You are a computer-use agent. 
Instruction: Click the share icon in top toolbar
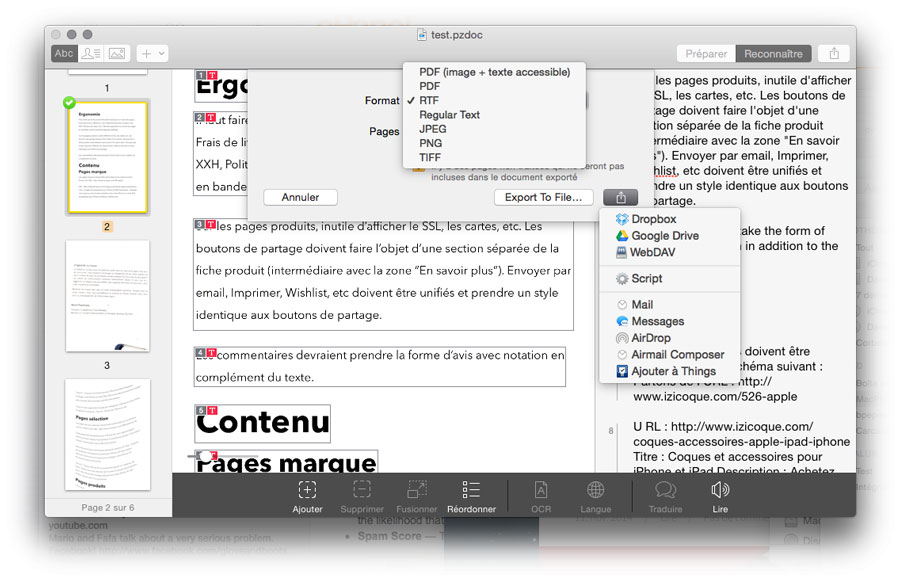click(834, 53)
